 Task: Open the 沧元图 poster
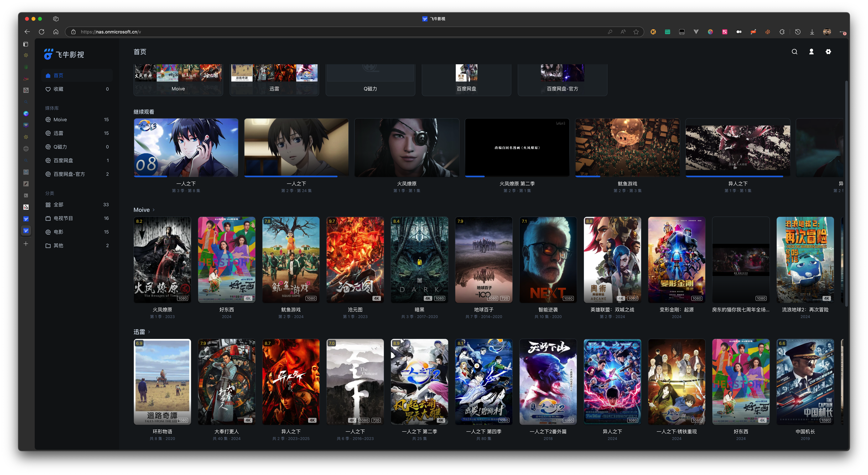355,260
